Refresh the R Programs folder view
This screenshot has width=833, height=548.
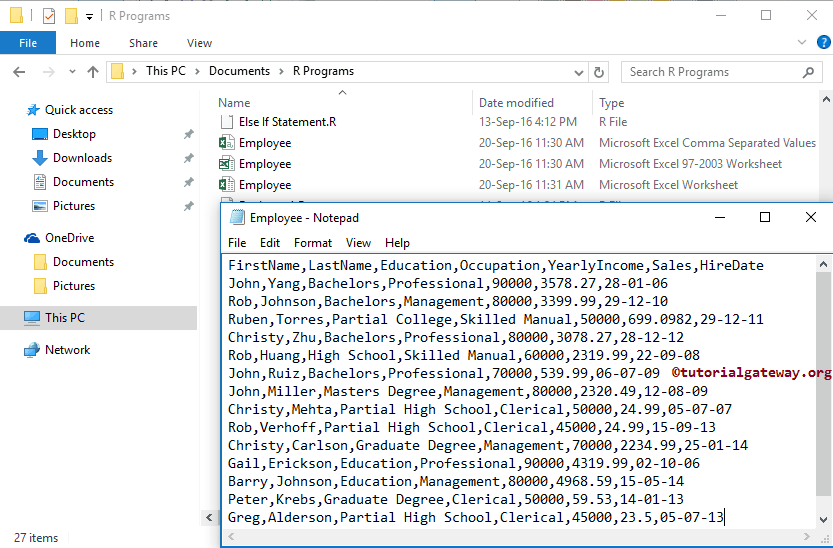(599, 72)
